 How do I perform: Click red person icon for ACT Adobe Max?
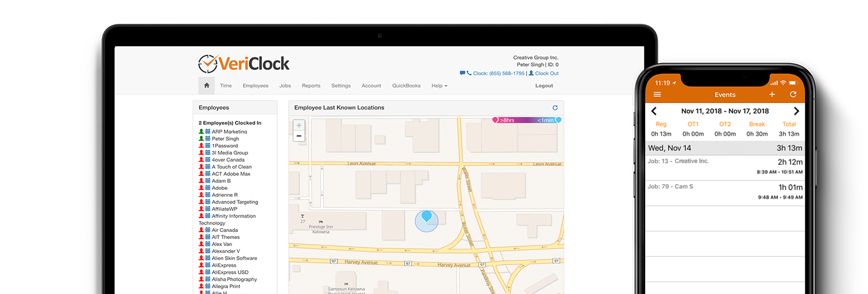(x=201, y=174)
